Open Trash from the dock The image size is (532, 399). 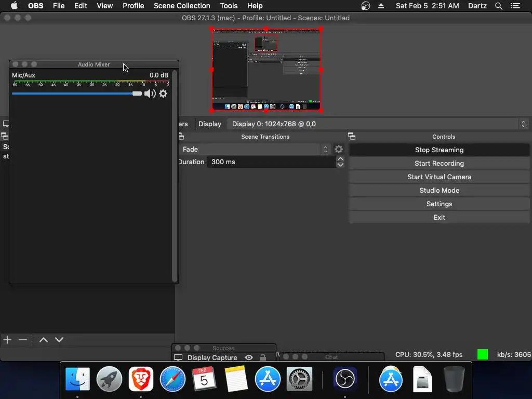(454, 379)
